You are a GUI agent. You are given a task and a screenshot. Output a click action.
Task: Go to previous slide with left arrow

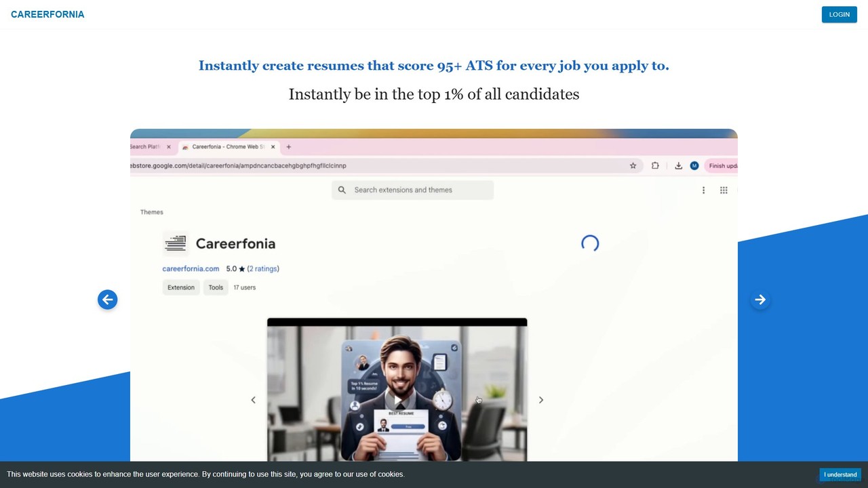click(x=107, y=300)
